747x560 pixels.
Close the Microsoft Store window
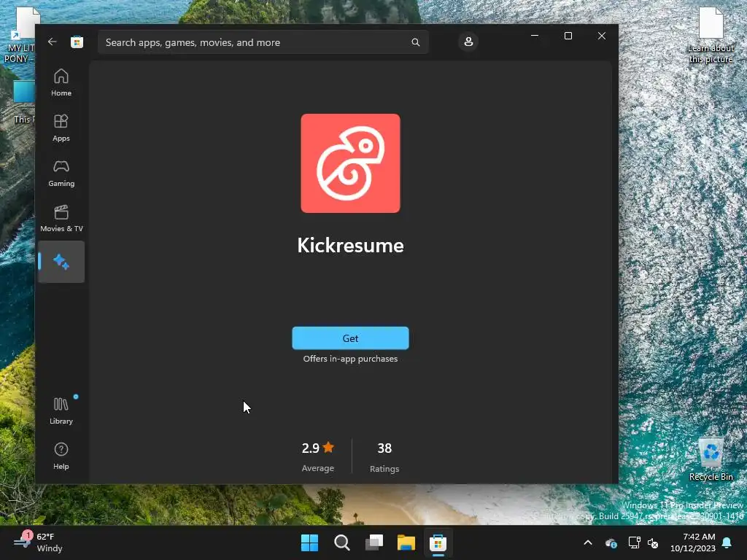tap(602, 36)
